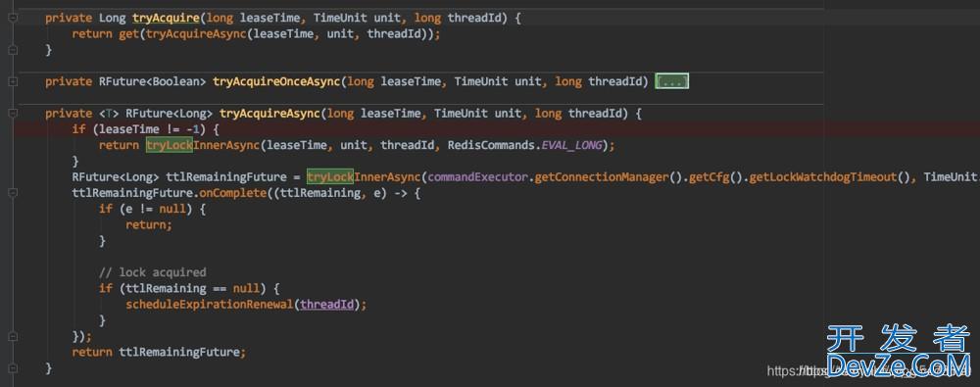Collapse tryAcquireAsync method fold icon
The height and width of the screenshot is (387, 980).
[x=13, y=114]
